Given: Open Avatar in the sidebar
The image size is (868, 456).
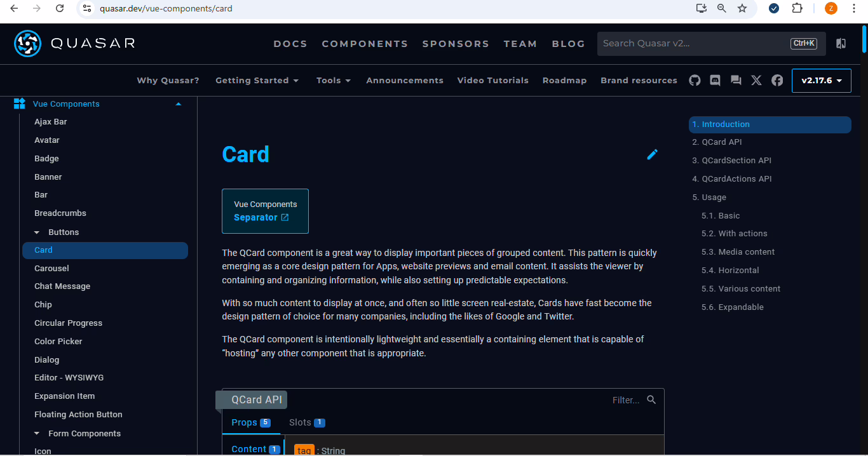Looking at the screenshot, I should (47, 140).
